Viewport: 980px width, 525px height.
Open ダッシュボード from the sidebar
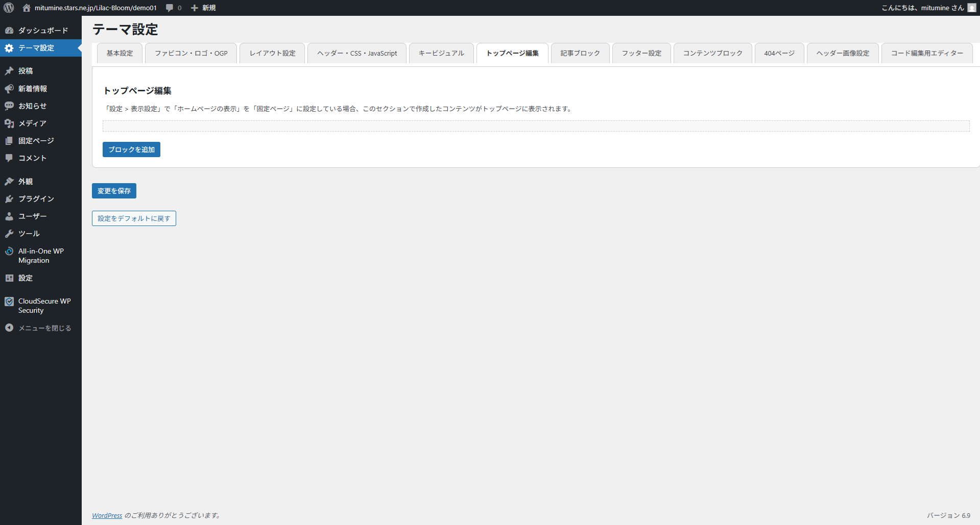[43, 31]
